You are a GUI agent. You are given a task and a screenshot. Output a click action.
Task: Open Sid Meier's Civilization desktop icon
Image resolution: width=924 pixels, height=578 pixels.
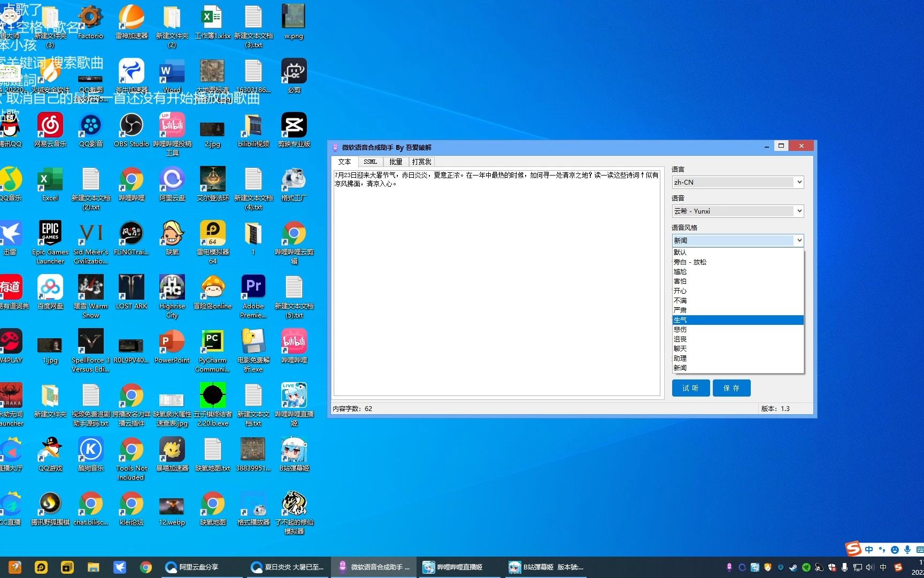[x=91, y=242]
